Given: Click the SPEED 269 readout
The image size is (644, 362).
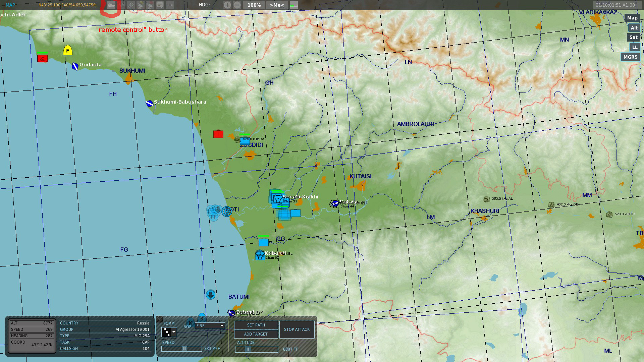Looking at the screenshot, I should (x=32, y=329).
